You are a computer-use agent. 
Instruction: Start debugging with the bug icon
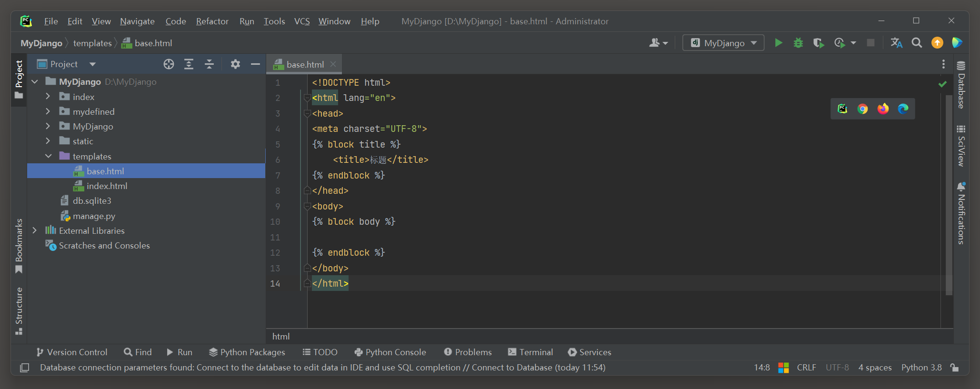point(798,43)
